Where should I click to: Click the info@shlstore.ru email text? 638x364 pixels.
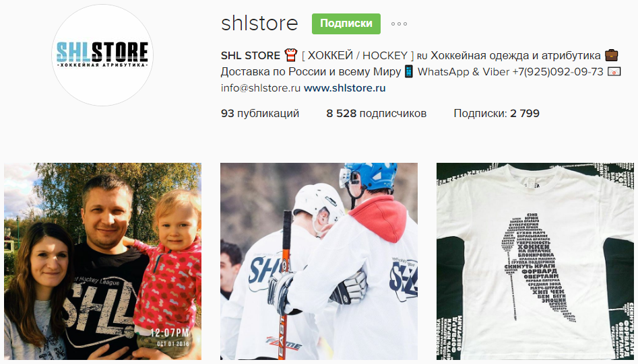click(x=261, y=87)
